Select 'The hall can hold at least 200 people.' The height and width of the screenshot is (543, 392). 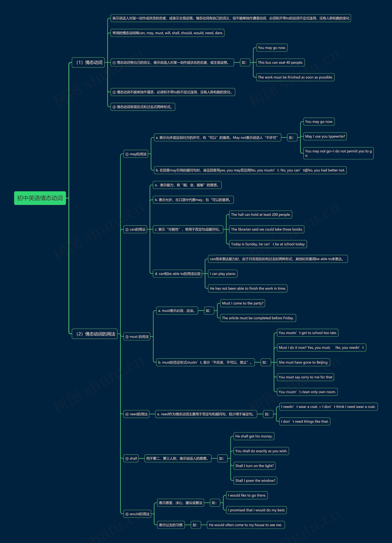261,214
